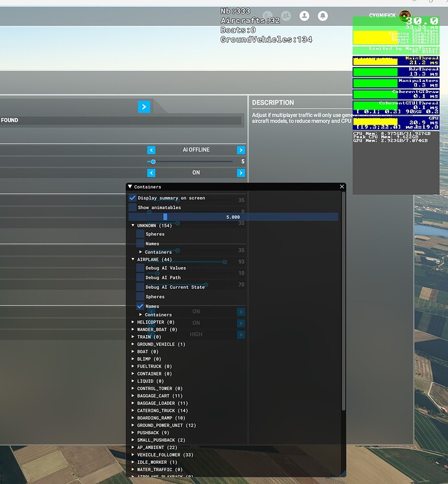Collapse the Containers window with its title triangle
448x484 pixels.
pos(130,186)
